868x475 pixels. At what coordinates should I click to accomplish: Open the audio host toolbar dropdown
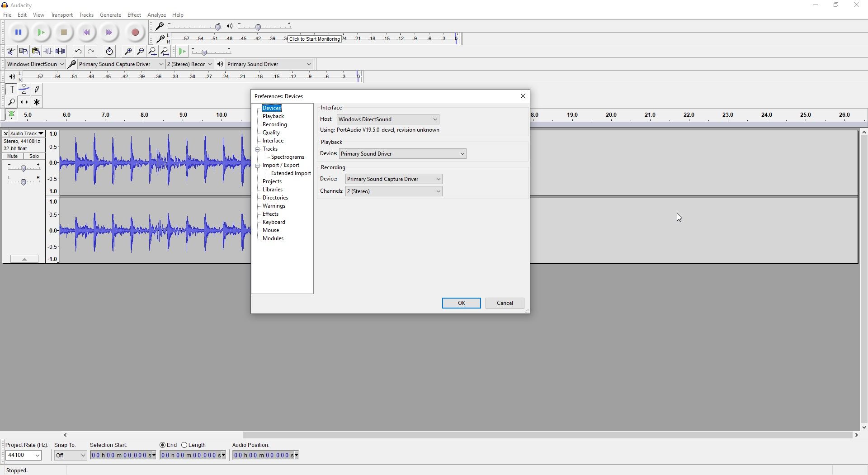[x=35, y=64]
